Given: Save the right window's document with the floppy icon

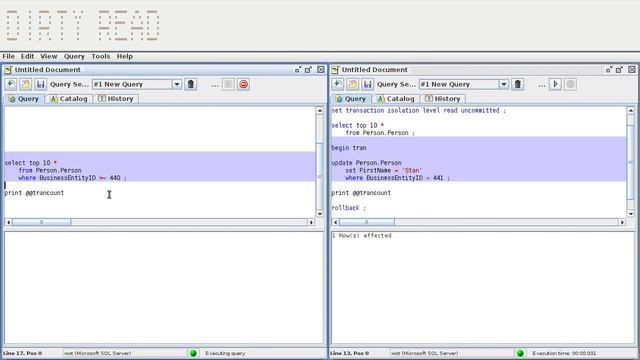Looking at the screenshot, I should click(367, 84).
